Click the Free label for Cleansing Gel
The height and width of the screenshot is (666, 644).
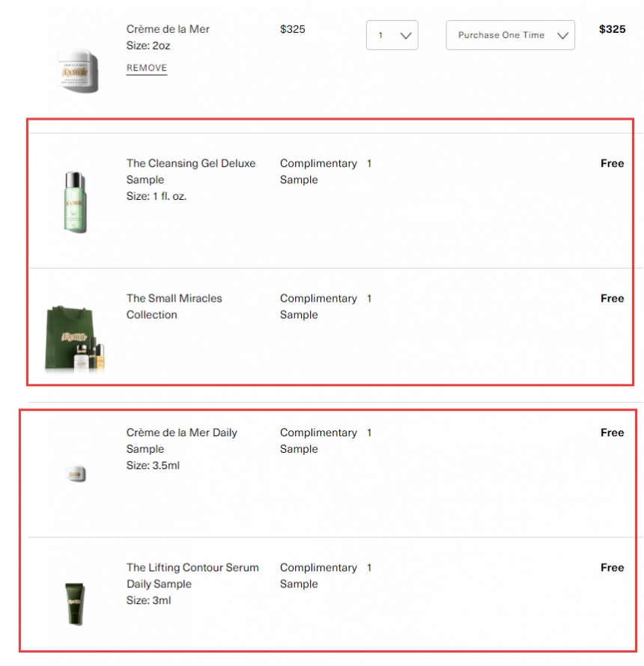pyautogui.click(x=612, y=163)
